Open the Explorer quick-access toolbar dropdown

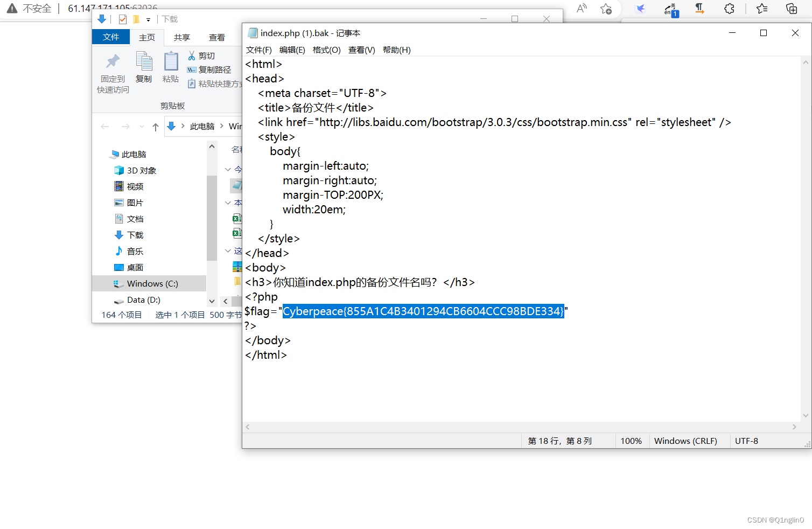(x=148, y=20)
